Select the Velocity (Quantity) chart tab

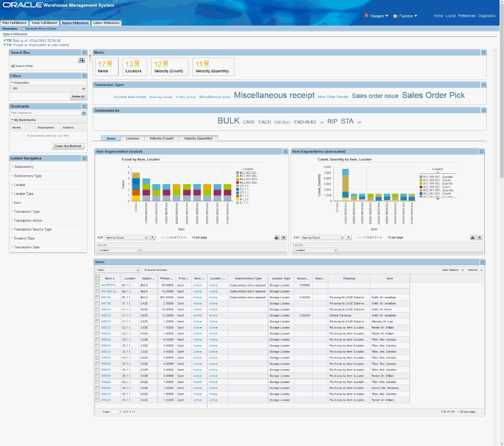[x=198, y=138]
